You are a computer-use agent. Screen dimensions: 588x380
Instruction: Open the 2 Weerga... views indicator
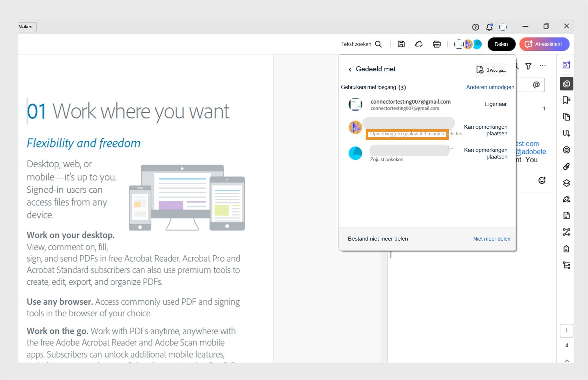coord(491,70)
